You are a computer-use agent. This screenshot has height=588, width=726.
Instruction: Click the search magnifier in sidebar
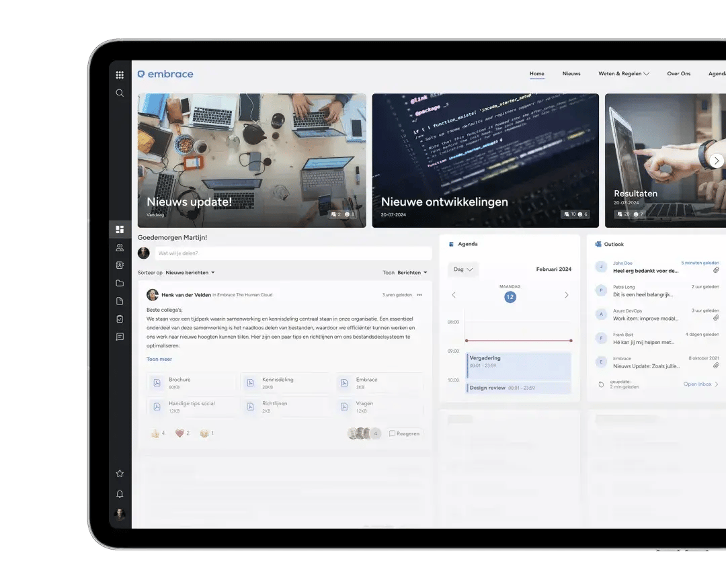point(120,93)
